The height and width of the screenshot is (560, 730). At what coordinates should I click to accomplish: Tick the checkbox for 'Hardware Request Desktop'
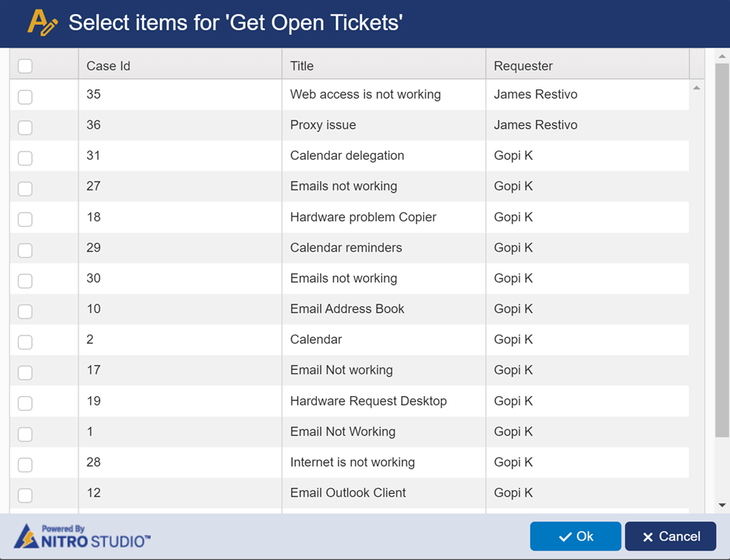pyautogui.click(x=24, y=402)
